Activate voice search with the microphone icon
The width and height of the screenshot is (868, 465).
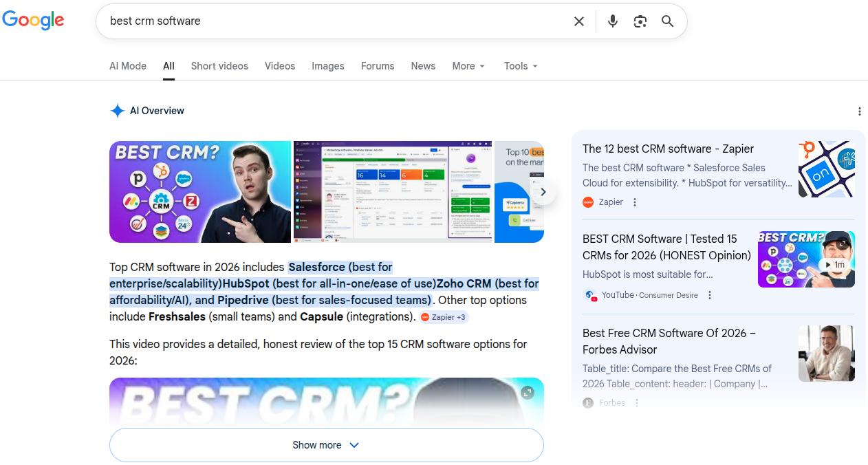click(612, 21)
